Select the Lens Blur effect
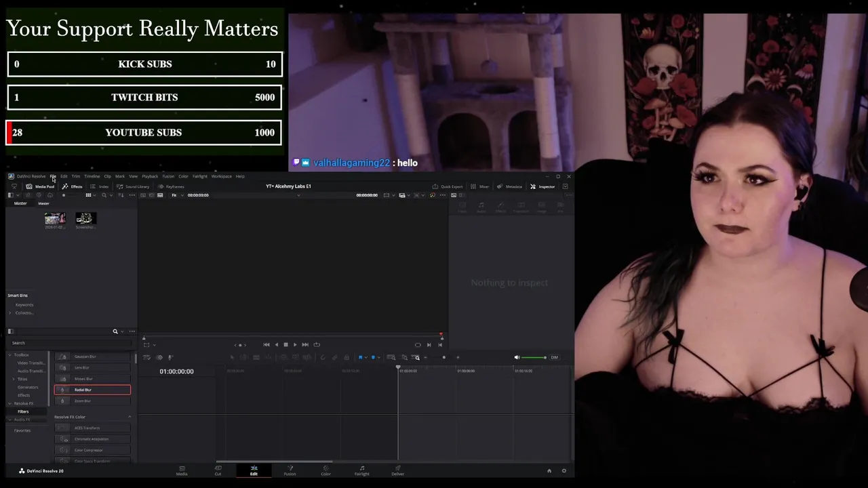Viewport: 868px width, 488px height. [92, 367]
